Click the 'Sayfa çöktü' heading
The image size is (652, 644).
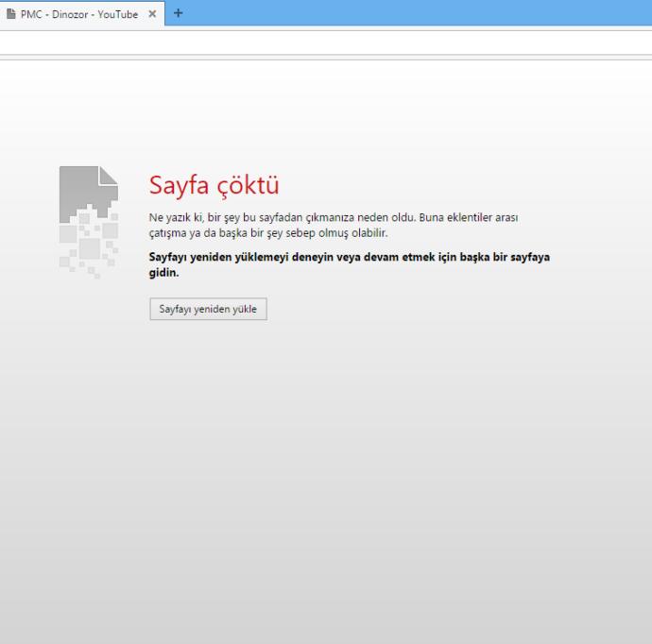coord(214,185)
